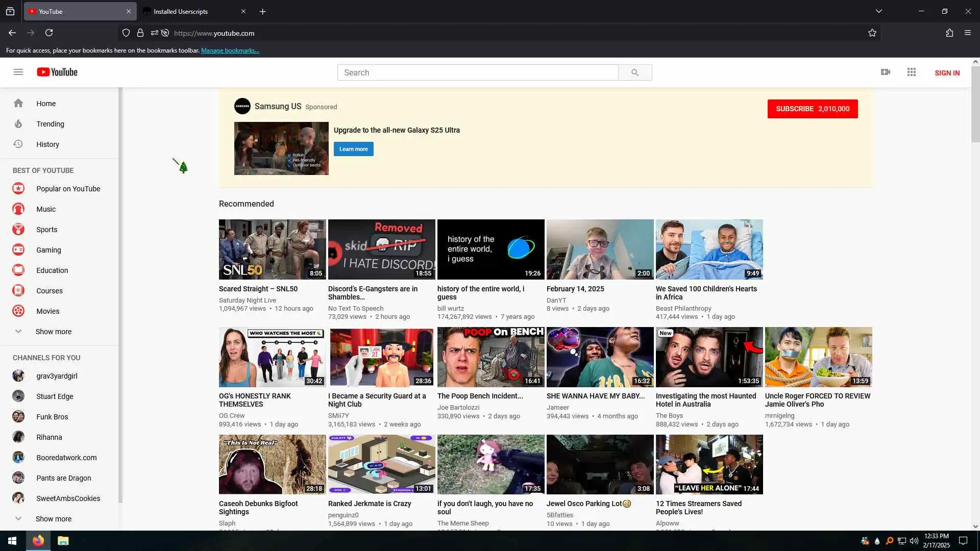Screen dimensions: 980x551
Task: Click the YouTube logo
Action: (57, 72)
